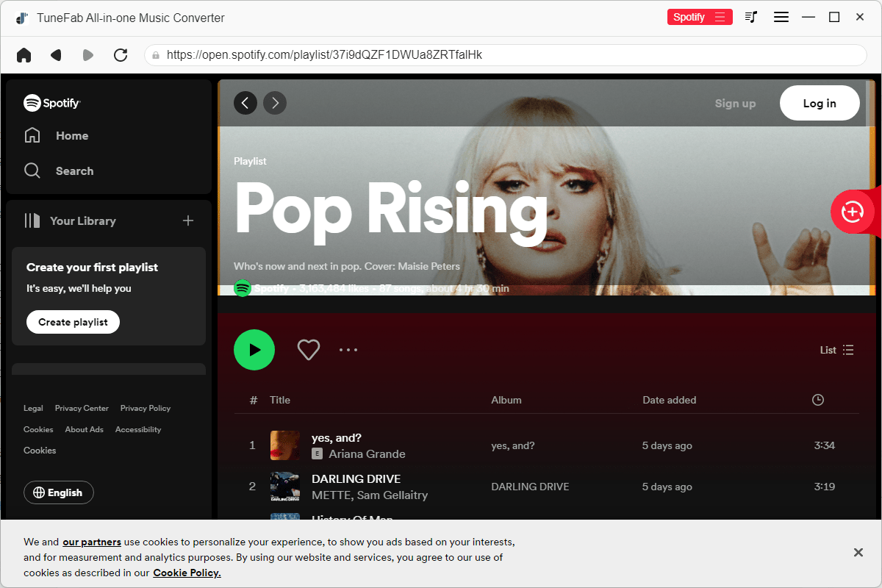The image size is (882, 588).
Task: Open the hamburger menu in the title bar
Action: point(781,16)
